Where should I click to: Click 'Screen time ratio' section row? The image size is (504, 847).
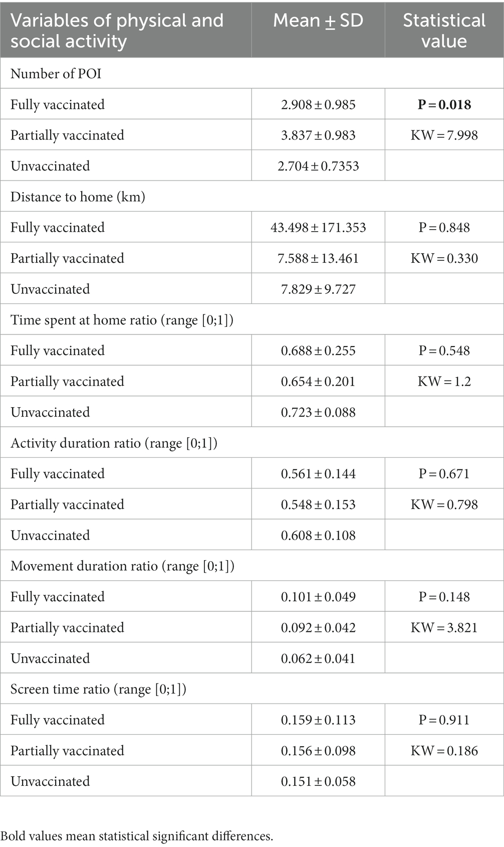tap(252, 689)
